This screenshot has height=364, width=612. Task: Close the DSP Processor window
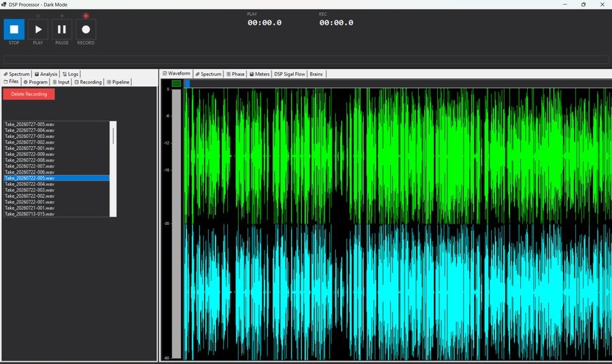tap(602, 4)
